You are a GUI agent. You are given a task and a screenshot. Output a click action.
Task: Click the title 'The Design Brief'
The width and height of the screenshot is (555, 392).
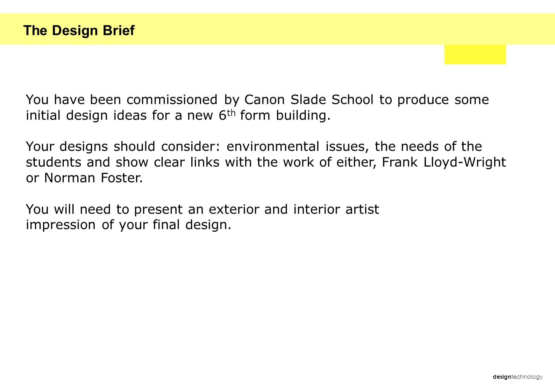(x=79, y=31)
